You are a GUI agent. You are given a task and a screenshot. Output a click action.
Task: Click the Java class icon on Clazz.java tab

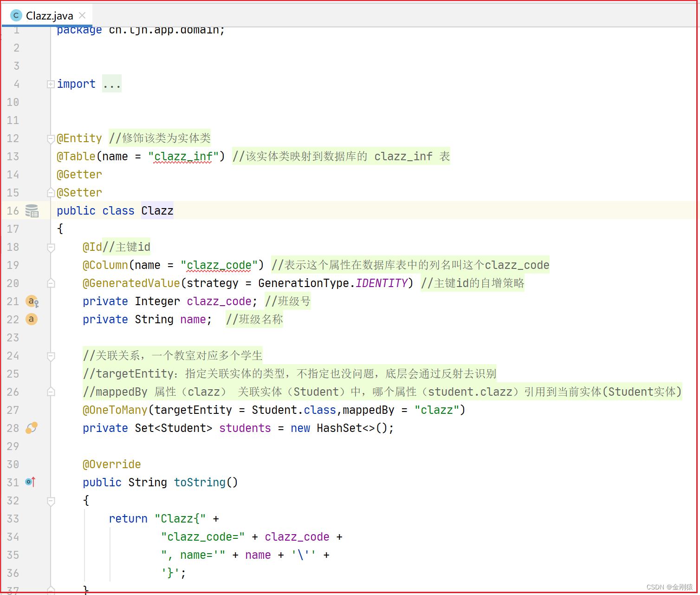coord(16,15)
